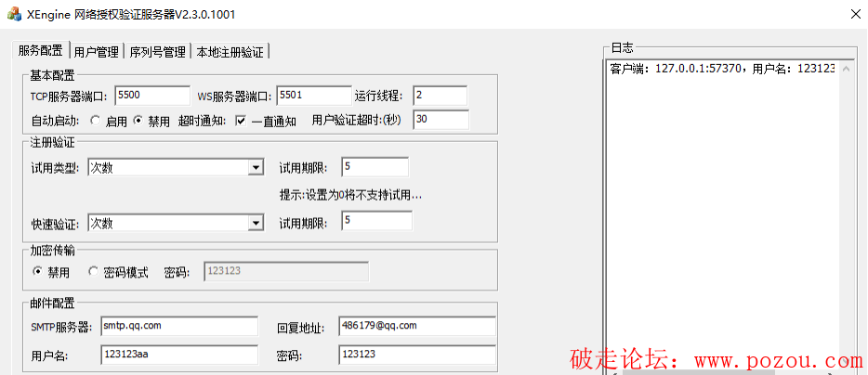Select 密码模式 encryption radio button
Screen dimensions: 868x375
click(x=93, y=272)
